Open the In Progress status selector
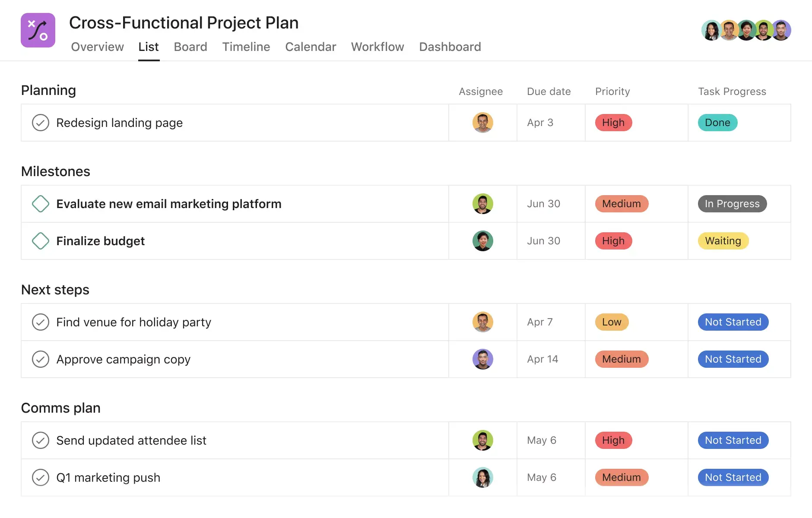Image resolution: width=812 pixels, height=518 pixels. (x=732, y=204)
